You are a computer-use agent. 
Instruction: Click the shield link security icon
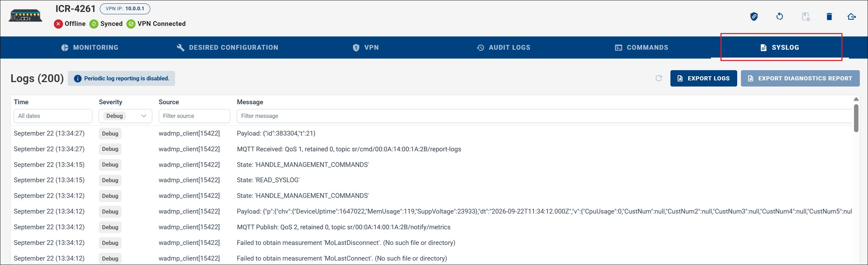754,16
